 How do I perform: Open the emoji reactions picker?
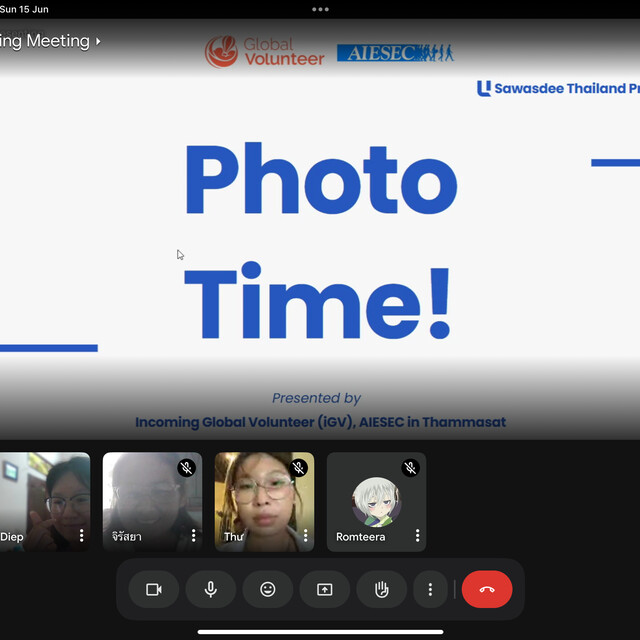pyautogui.click(x=268, y=590)
